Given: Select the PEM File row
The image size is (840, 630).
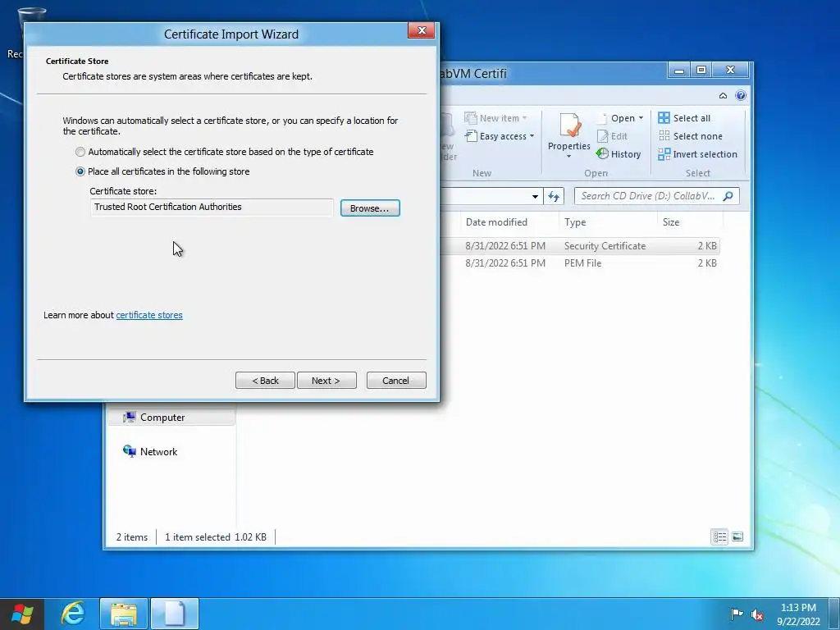Looking at the screenshot, I should [580, 263].
